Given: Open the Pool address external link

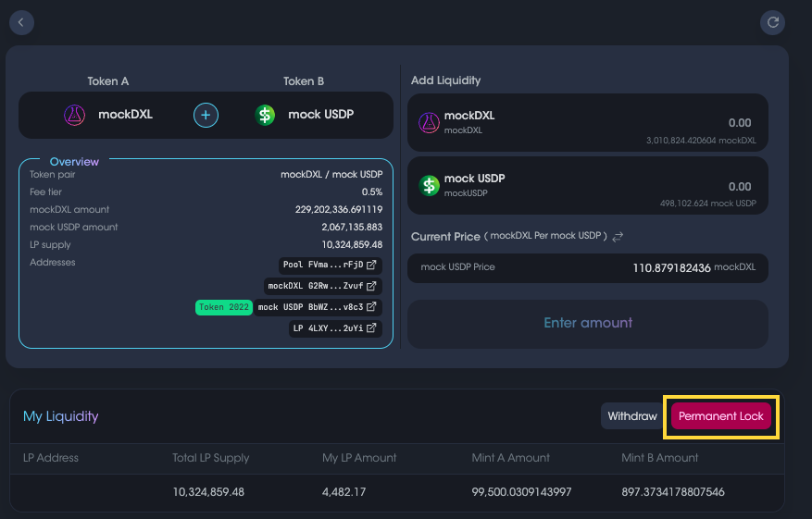Looking at the screenshot, I should [x=371, y=265].
